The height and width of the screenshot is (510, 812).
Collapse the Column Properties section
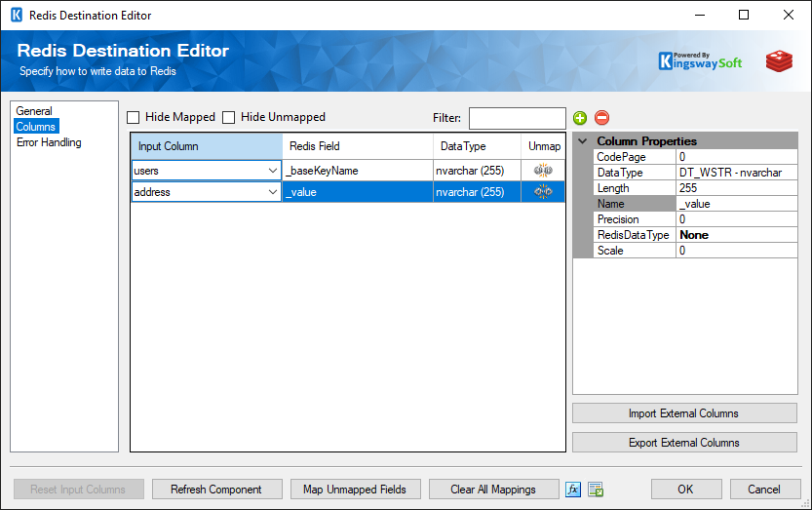coord(583,141)
